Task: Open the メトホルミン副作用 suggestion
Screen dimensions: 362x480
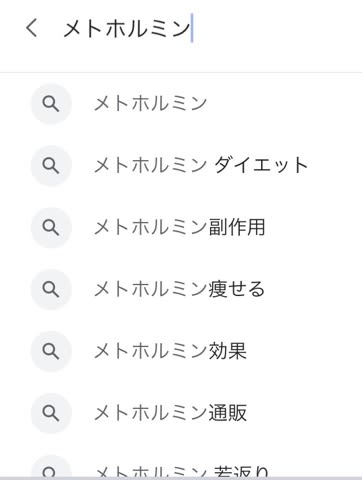Action: tap(180, 227)
